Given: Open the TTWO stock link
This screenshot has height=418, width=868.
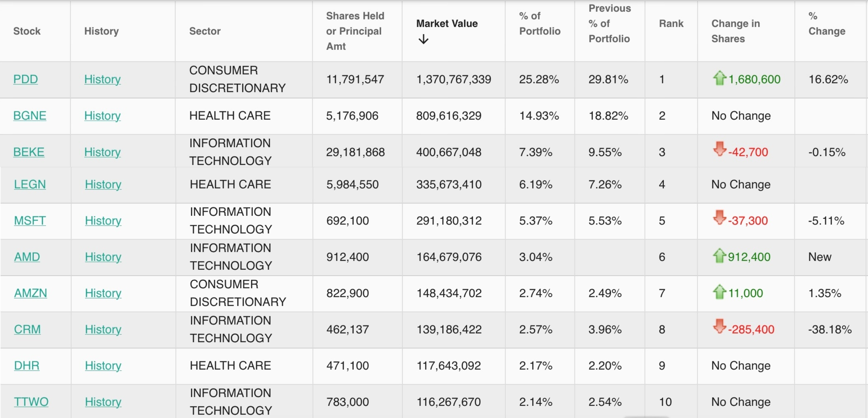Looking at the screenshot, I should point(31,402).
